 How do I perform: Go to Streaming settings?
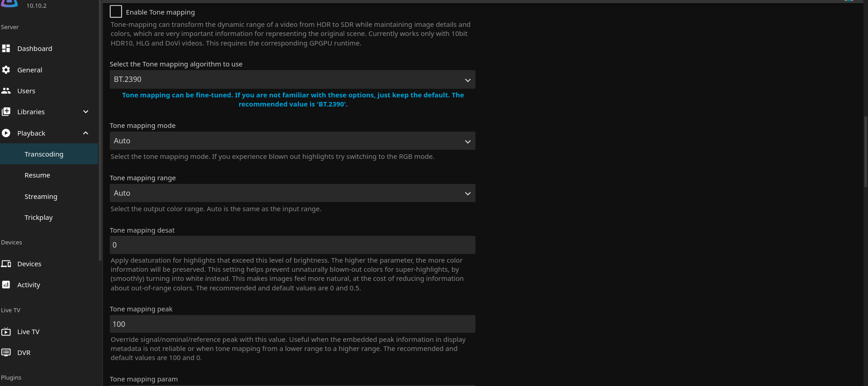tap(41, 196)
